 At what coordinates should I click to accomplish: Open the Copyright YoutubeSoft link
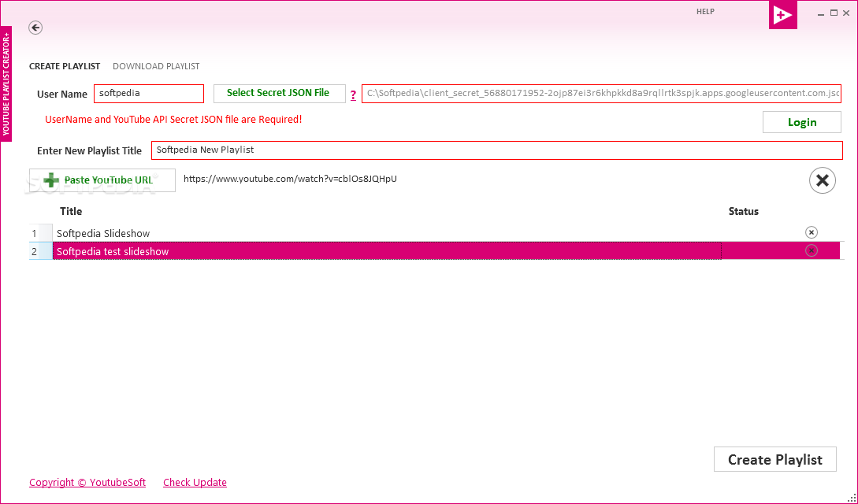(87, 482)
